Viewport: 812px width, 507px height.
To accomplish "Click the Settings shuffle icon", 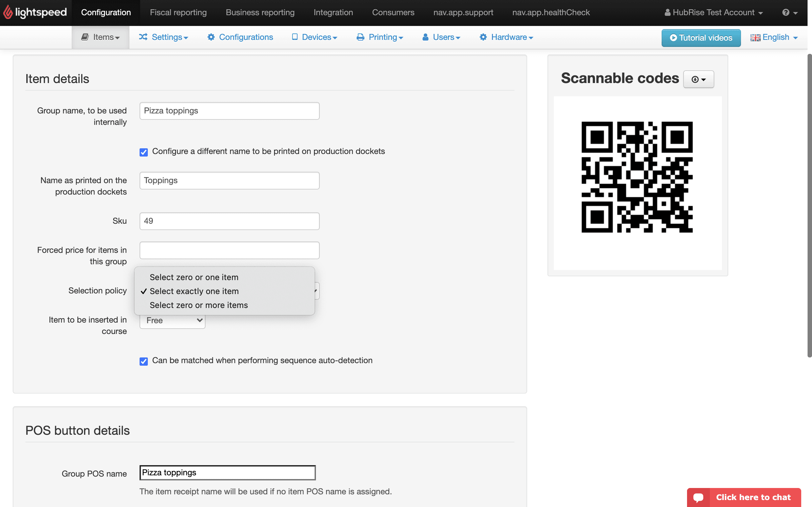I will coord(143,37).
